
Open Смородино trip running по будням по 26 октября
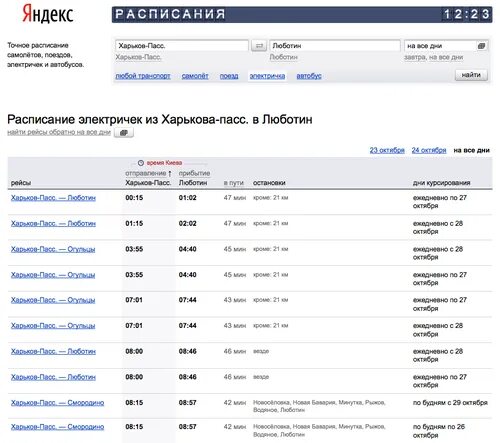(x=57, y=427)
